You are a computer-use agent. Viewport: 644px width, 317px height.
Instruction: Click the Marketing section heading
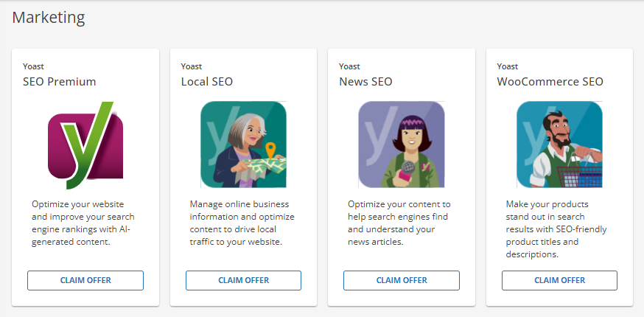(x=49, y=16)
